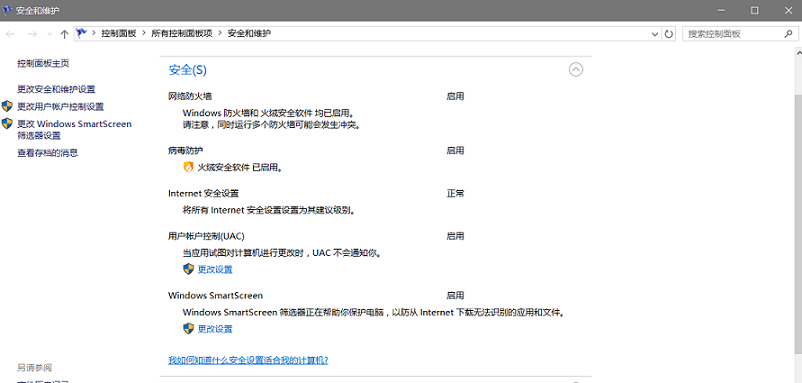
Task: Open 更改安全和维护设置 link
Action: 56,89
